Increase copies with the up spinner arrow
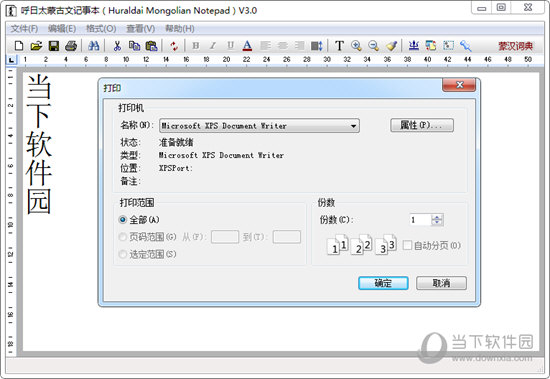550x379 pixels. coord(437,217)
